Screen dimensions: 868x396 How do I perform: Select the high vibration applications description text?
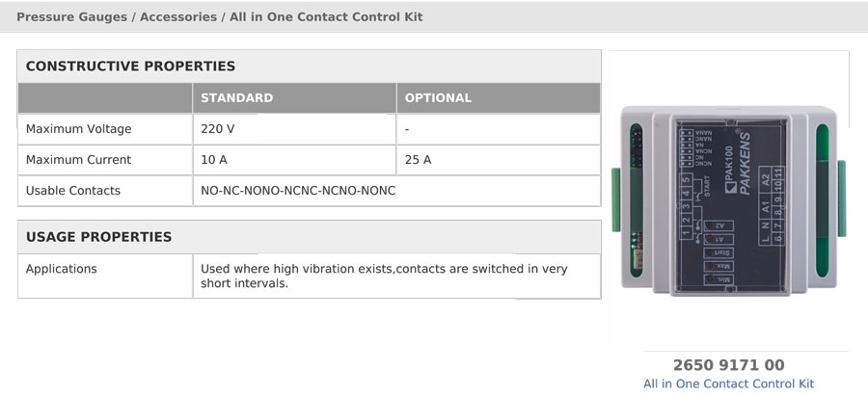click(x=384, y=277)
